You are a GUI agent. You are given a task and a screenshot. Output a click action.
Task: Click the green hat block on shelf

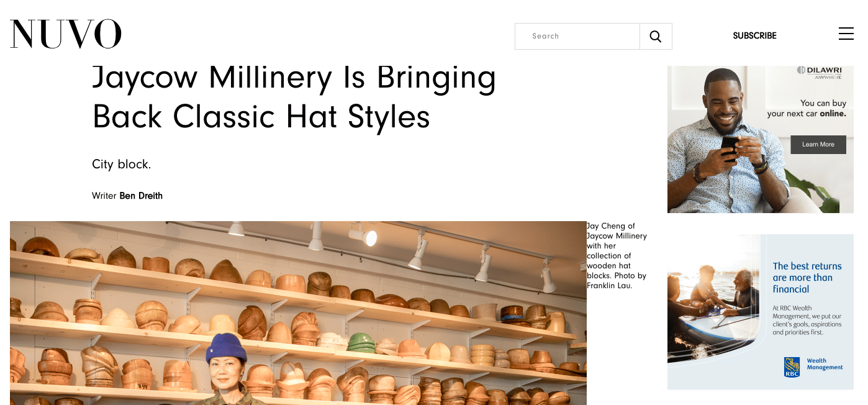[x=361, y=343]
